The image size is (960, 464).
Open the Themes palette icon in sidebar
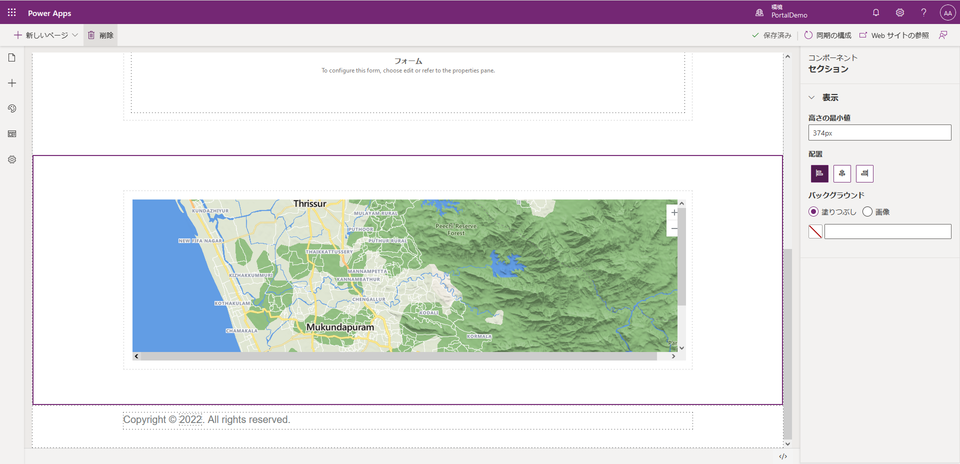click(12, 108)
